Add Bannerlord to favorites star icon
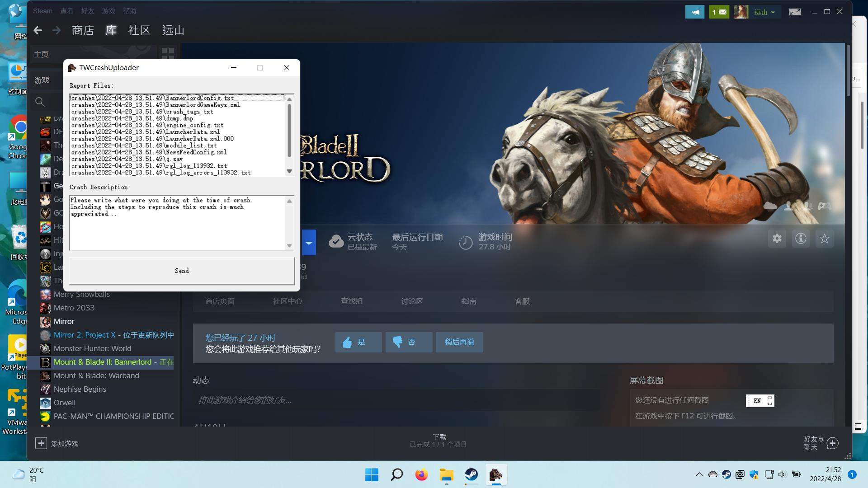This screenshot has height=488, width=868. 825,239
